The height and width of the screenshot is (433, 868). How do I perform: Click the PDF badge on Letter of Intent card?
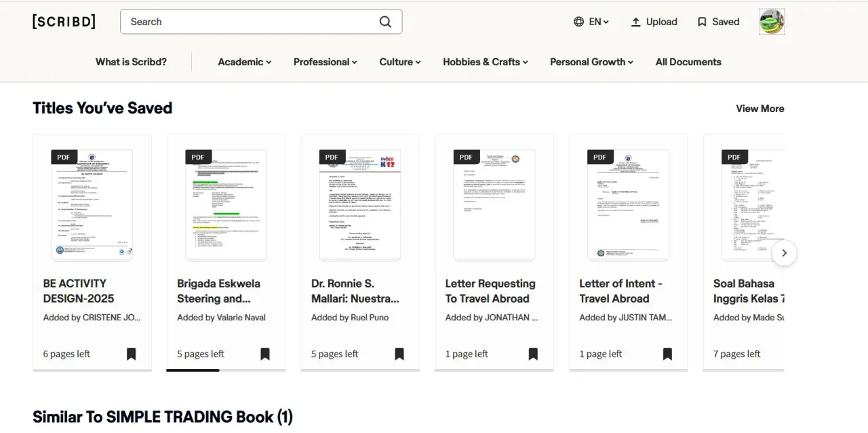coord(600,157)
